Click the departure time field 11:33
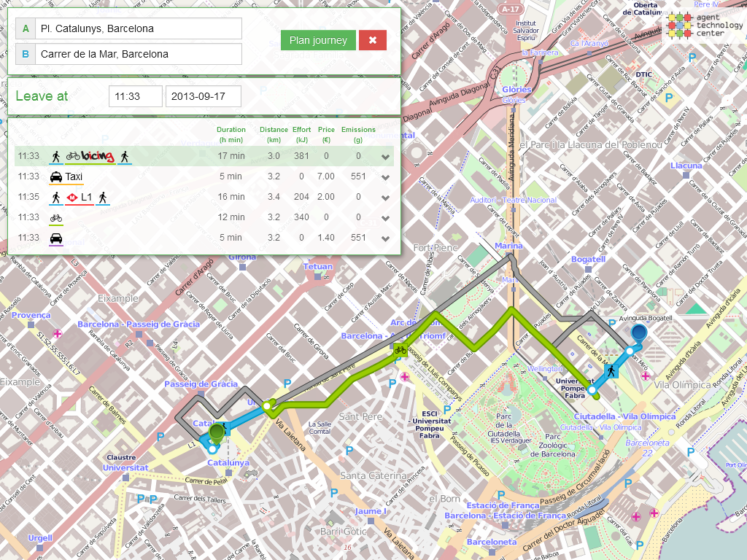The height and width of the screenshot is (560, 747). (x=135, y=96)
